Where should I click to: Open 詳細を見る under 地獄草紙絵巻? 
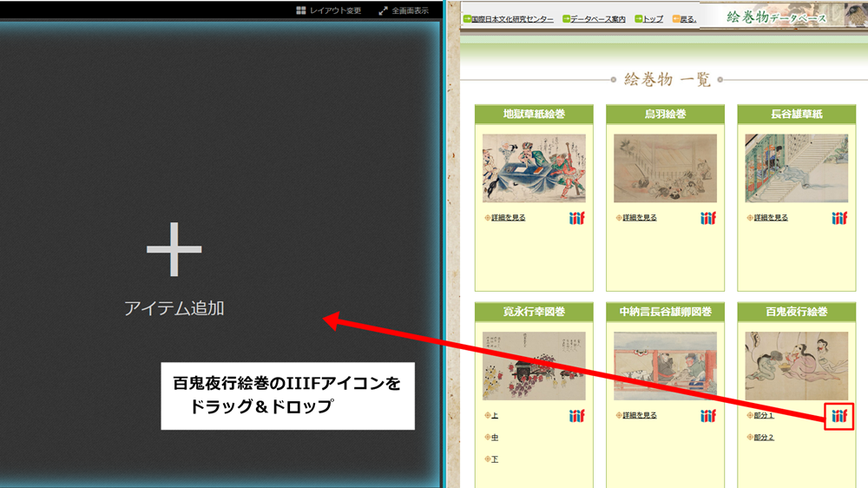coord(508,218)
